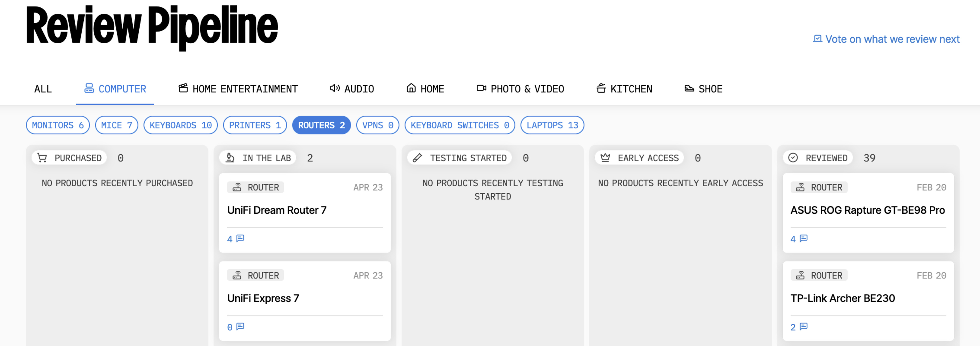
Task: Click the APR 23 date on UniFi Express 7
Action: 368,275
